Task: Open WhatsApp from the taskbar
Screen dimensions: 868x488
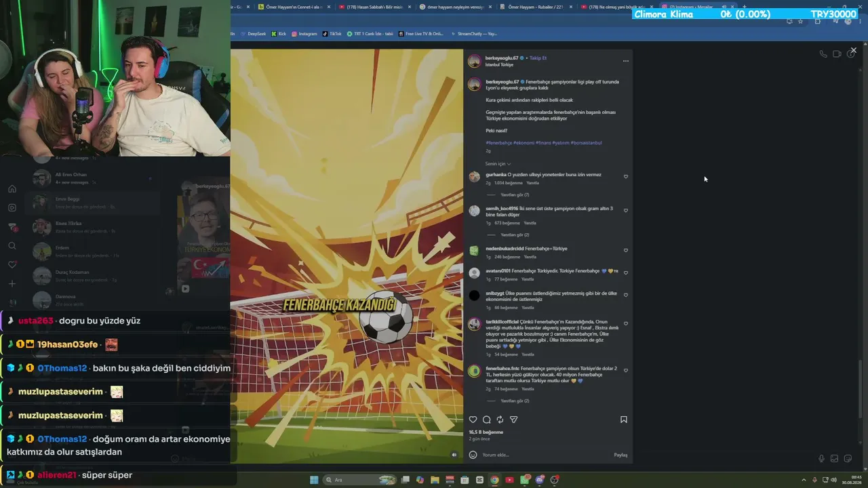Action: pos(525,480)
